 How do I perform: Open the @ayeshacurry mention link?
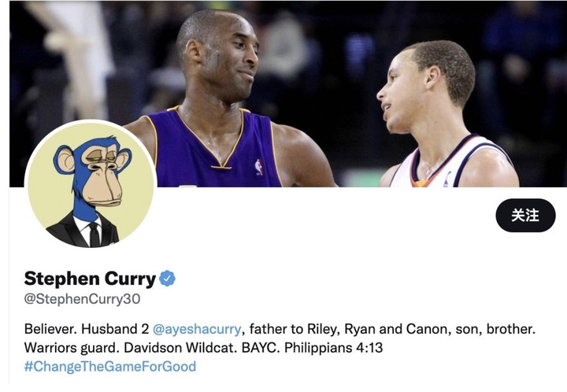(197, 329)
